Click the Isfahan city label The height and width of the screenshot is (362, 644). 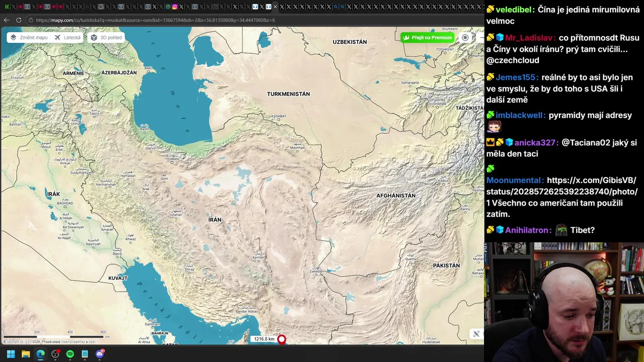point(176,215)
